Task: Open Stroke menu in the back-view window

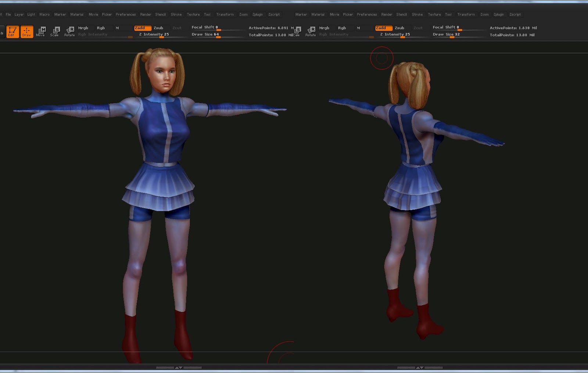Action: [417, 15]
